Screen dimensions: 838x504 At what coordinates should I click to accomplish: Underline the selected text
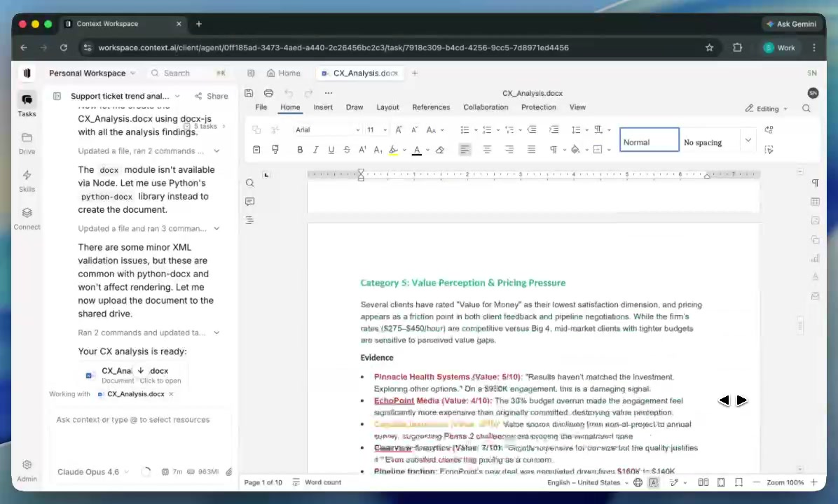[x=331, y=150]
